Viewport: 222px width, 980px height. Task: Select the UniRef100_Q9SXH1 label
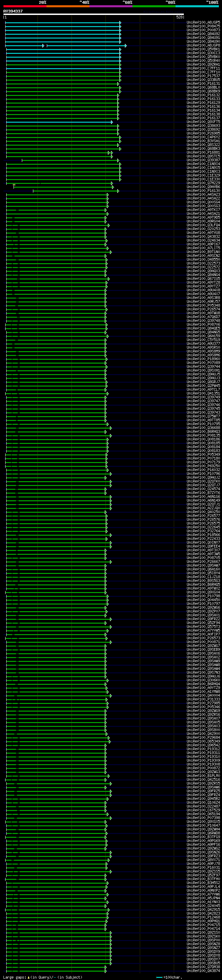pyautogui.click(x=203, y=370)
